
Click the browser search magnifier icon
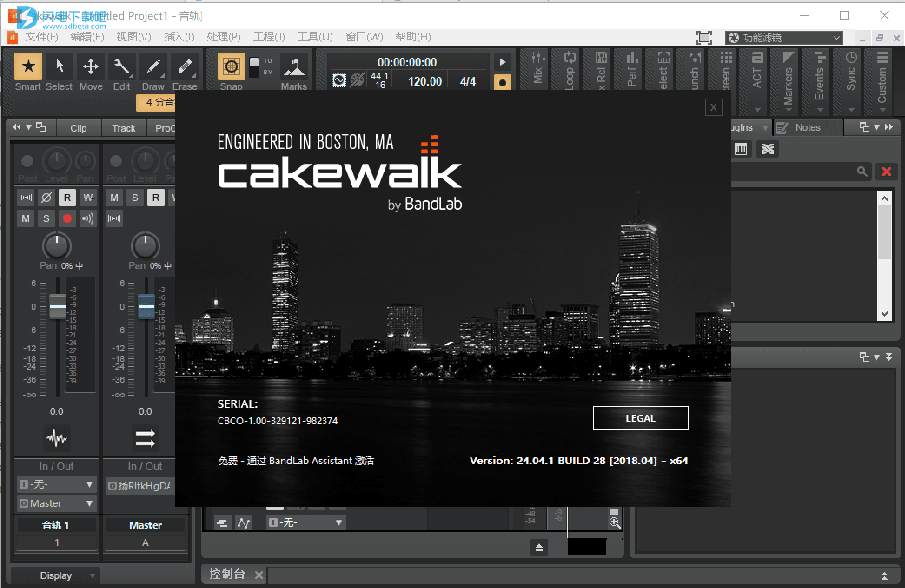[x=862, y=172]
